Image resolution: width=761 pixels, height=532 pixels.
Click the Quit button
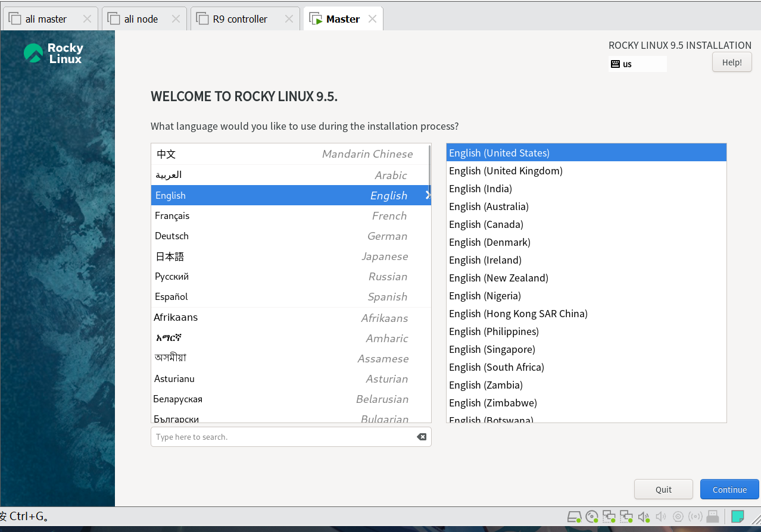pos(663,489)
